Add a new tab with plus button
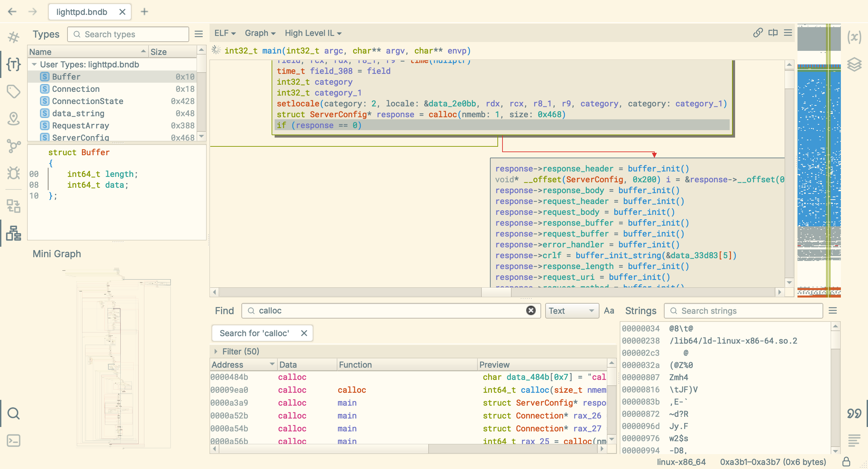The width and height of the screenshot is (868, 469). 144,12
